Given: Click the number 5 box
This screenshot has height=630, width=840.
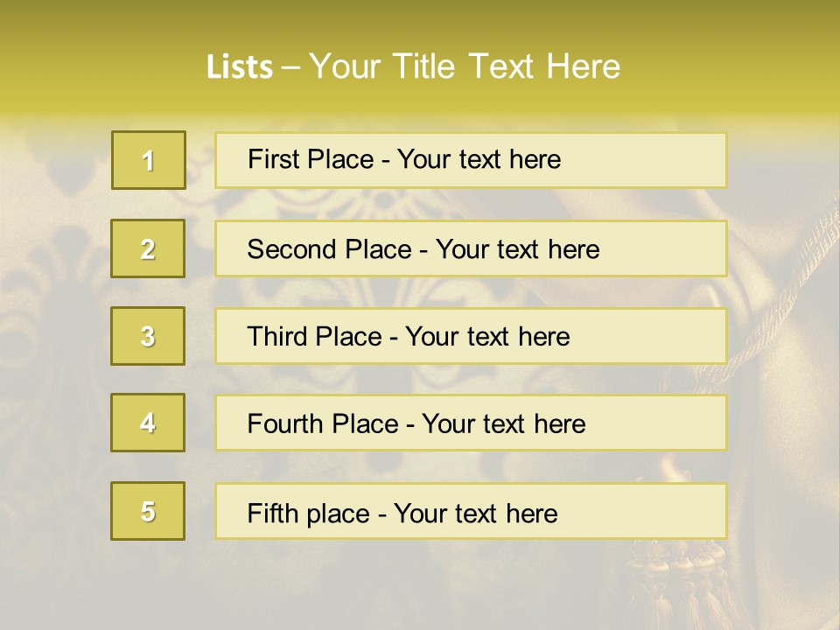Looking at the screenshot, I should click(148, 511).
